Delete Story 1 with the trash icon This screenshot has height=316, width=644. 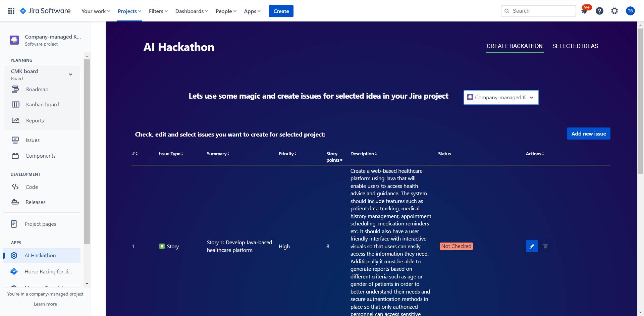(x=545, y=246)
